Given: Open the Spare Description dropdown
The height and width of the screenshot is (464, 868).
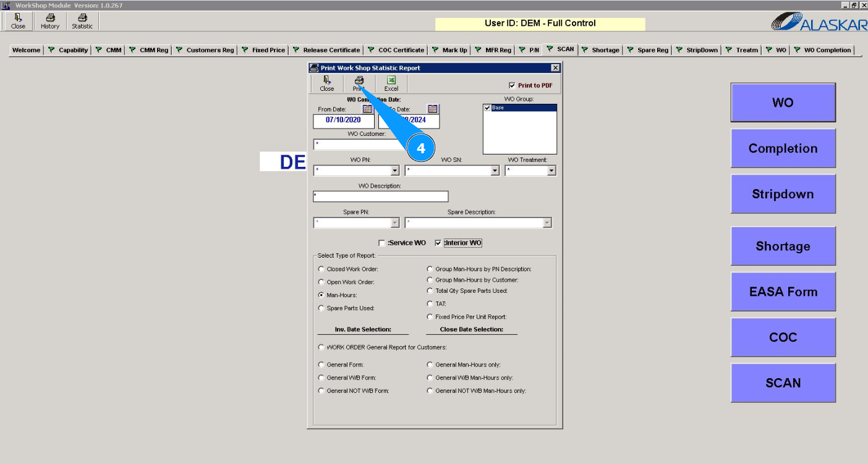Looking at the screenshot, I should pos(547,223).
